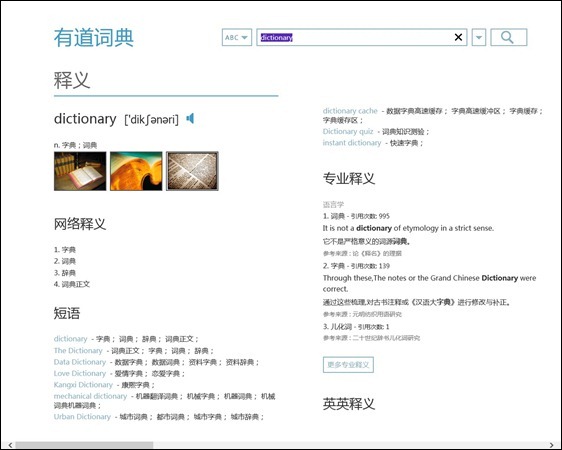Open the open-book dictionary thumbnail
This screenshot has width=562, height=450.
click(x=80, y=171)
